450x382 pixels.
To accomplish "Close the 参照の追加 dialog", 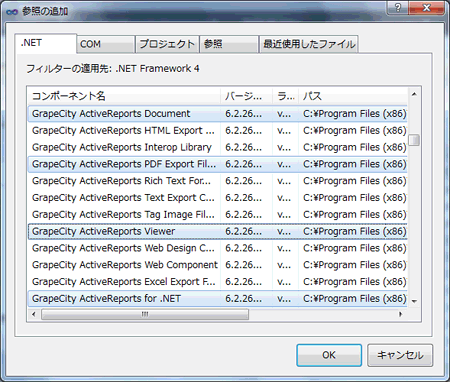I will click(427, 8).
